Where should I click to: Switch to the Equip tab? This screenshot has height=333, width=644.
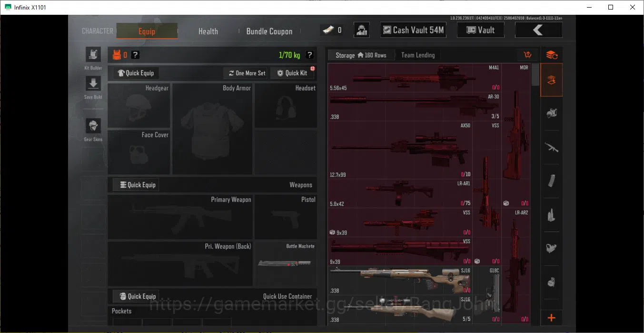pyautogui.click(x=147, y=31)
